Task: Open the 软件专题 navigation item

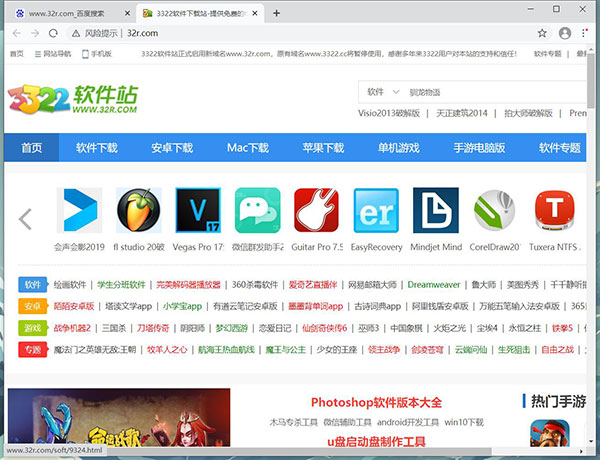Action: (x=559, y=148)
